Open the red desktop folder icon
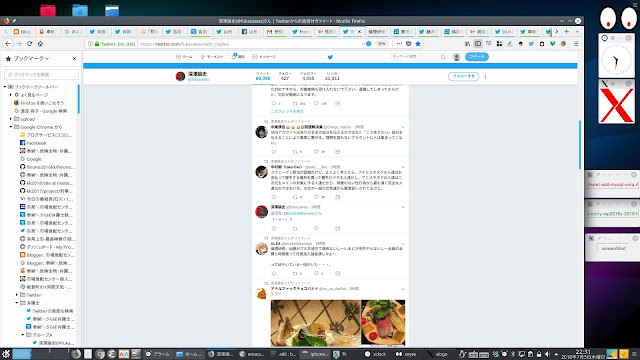The width and height of the screenshot is (640, 360). [48, 10]
